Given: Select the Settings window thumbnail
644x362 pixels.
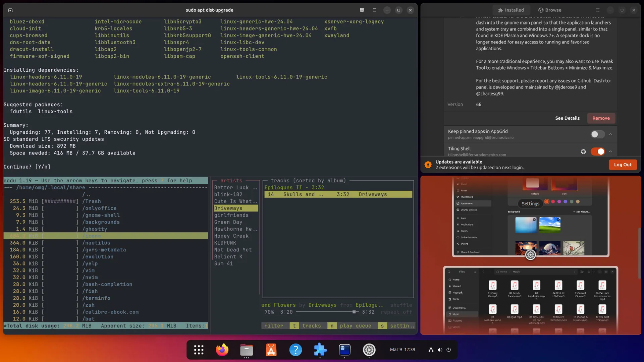Looking at the screenshot, I should [x=530, y=216].
